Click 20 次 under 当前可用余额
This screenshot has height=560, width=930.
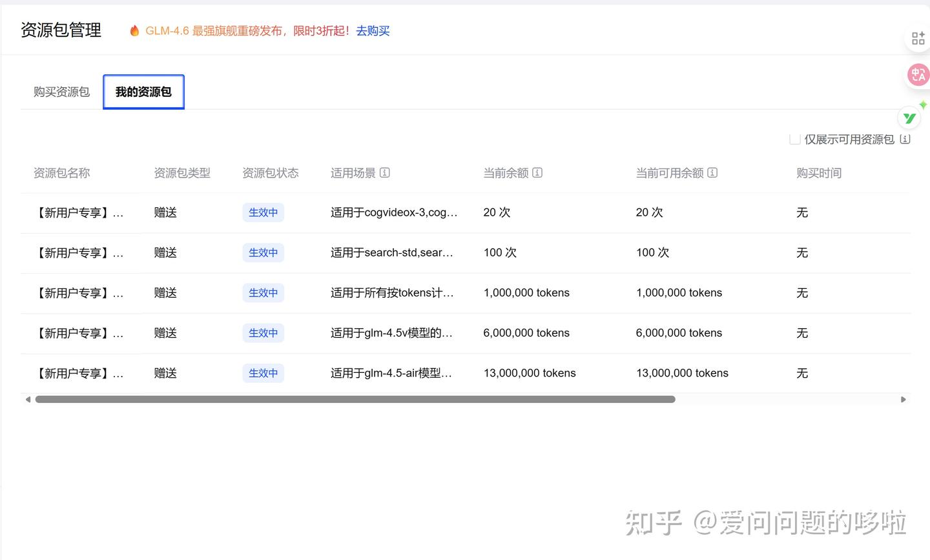650,213
